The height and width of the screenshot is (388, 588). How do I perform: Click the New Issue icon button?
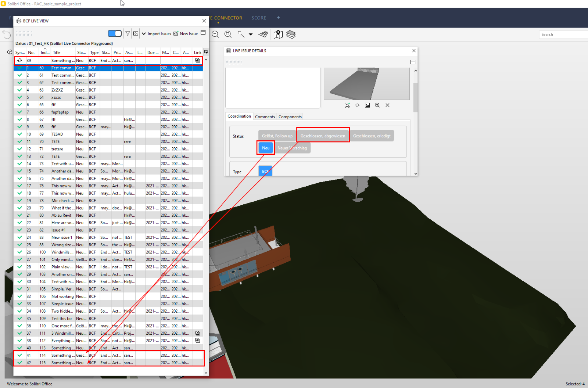click(176, 33)
